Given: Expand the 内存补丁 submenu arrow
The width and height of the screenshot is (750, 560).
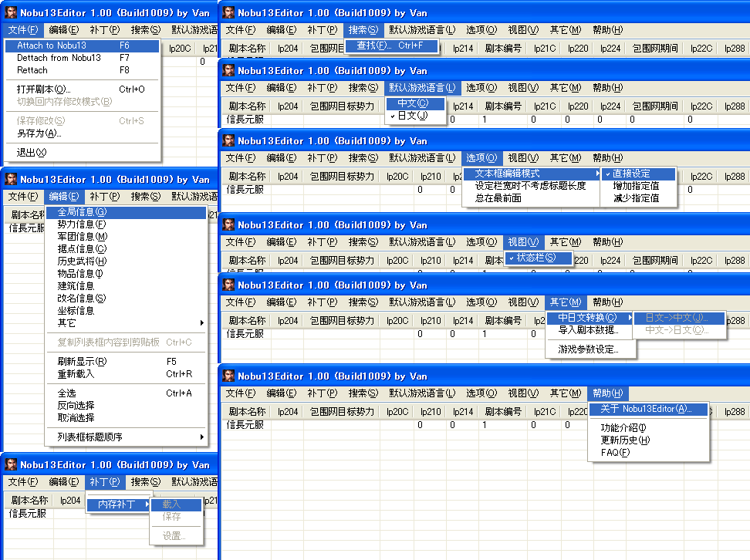Looking at the screenshot, I should [x=147, y=504].
